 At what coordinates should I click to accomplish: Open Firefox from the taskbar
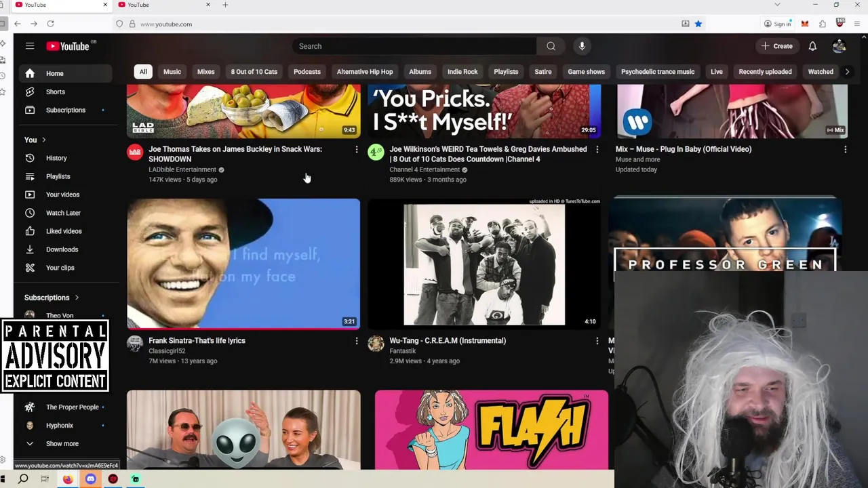pyautogui.click(x=68, y=479)
